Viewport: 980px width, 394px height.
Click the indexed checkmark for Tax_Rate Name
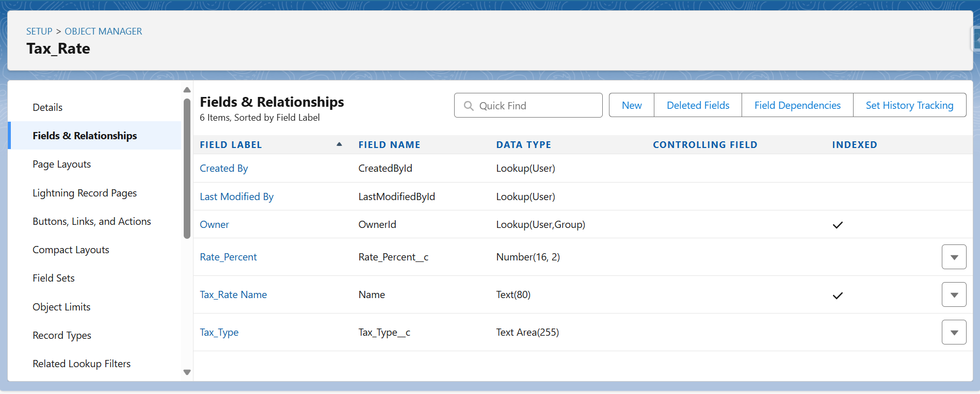pyautogui.click(x=838, y=295)
